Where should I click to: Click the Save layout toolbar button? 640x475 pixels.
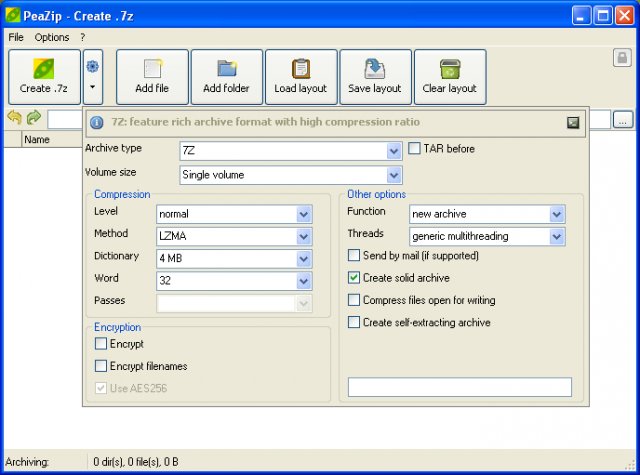[x=376, y=77]
